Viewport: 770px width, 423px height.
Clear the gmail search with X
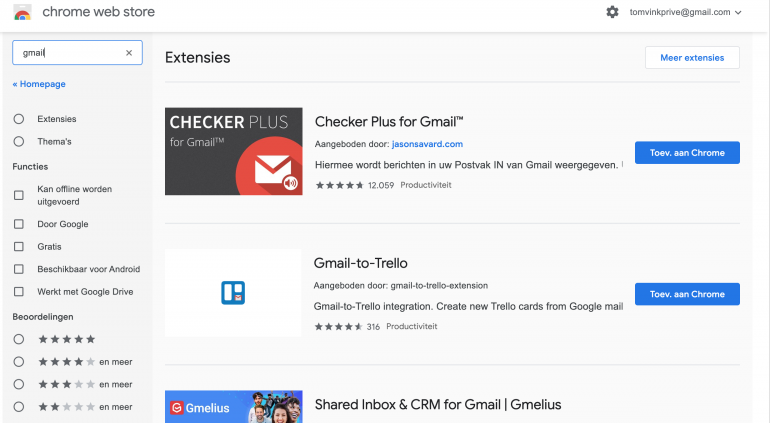click(x=129, y=53)
